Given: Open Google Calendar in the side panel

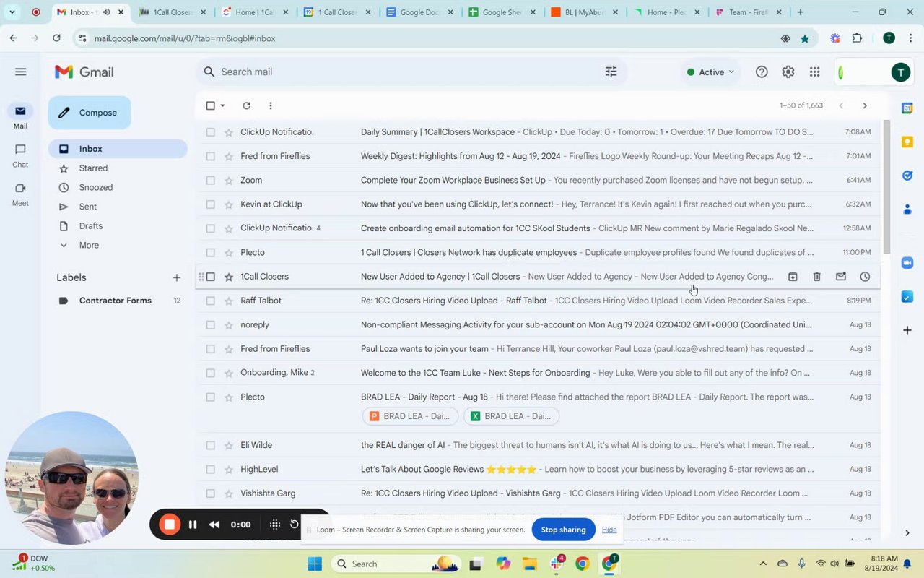Looking at the screenshot, I should click(x=907, y=108).
